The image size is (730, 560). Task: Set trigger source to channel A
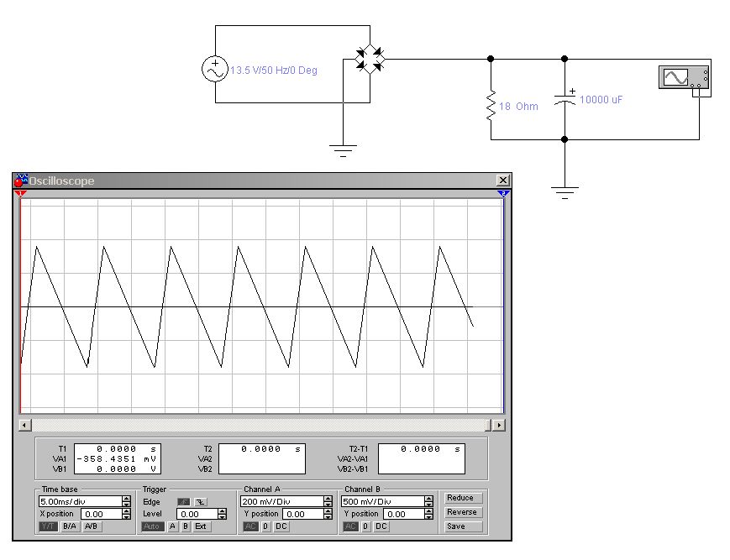pos(173,526)
